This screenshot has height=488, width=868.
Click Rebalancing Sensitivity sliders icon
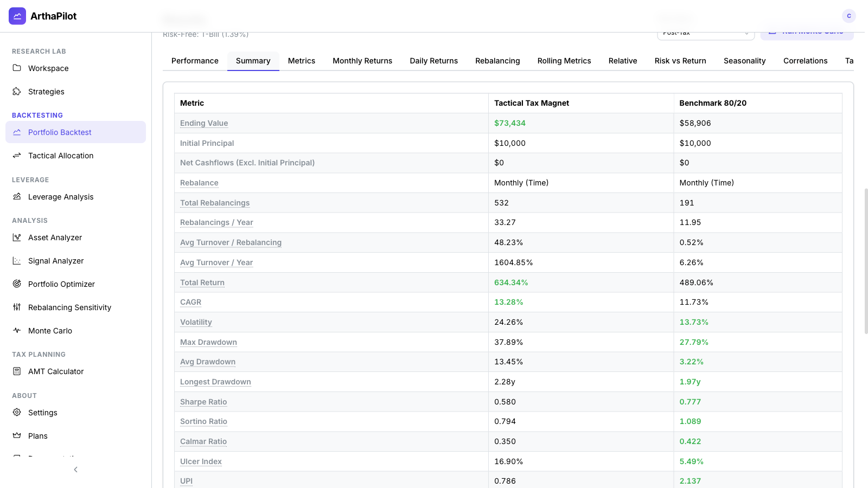[17, 307]
